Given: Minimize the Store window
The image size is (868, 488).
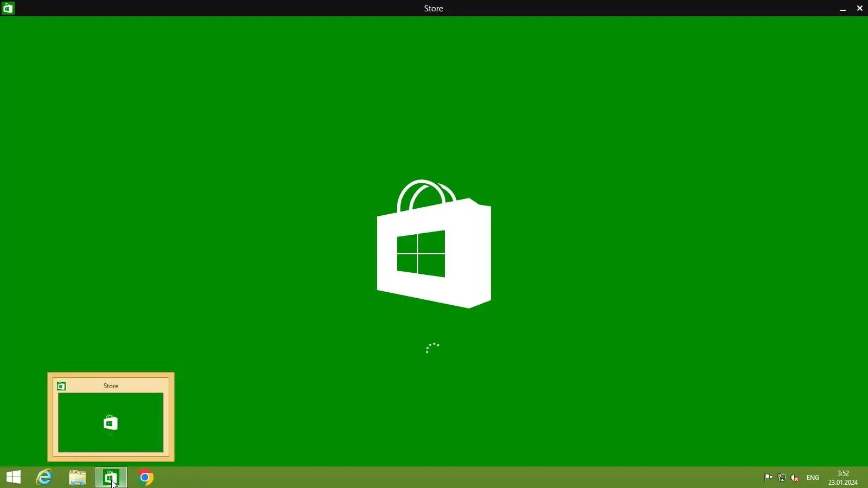Looking at the screenshot, I should 843,9.
